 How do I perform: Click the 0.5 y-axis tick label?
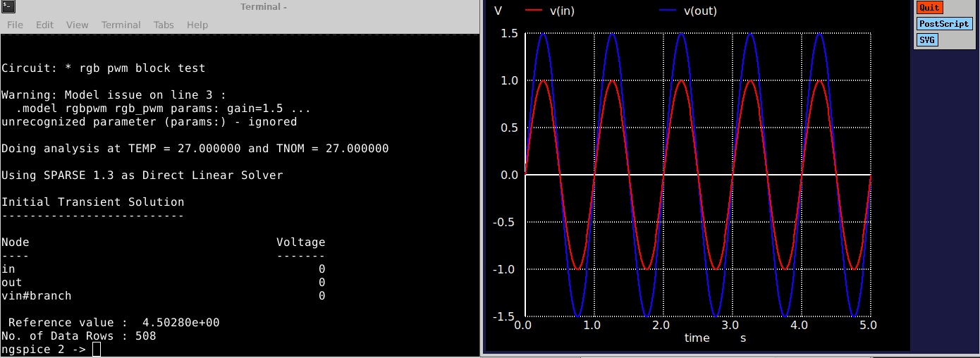[510, 128]
